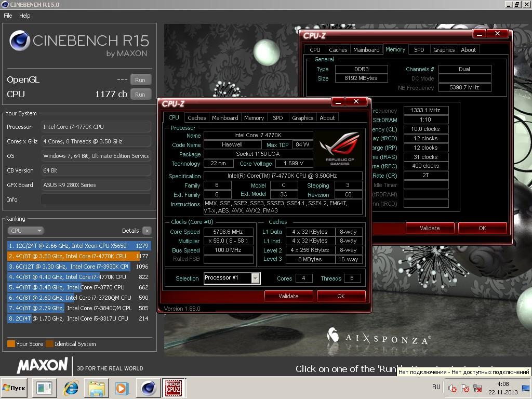
Task: Click the Action Center flag tray icon
Action: 465,388
